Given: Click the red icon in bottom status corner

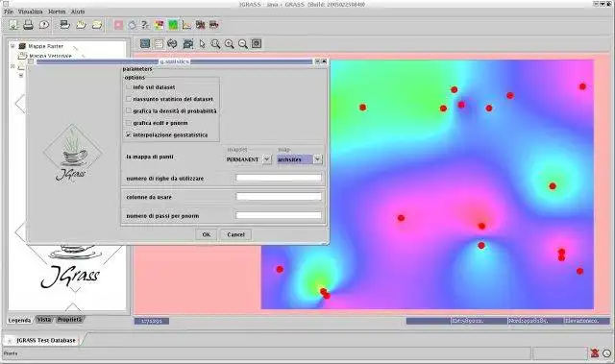Looking at the screenshot, I should pyautogui.click(x=595, y=353).
